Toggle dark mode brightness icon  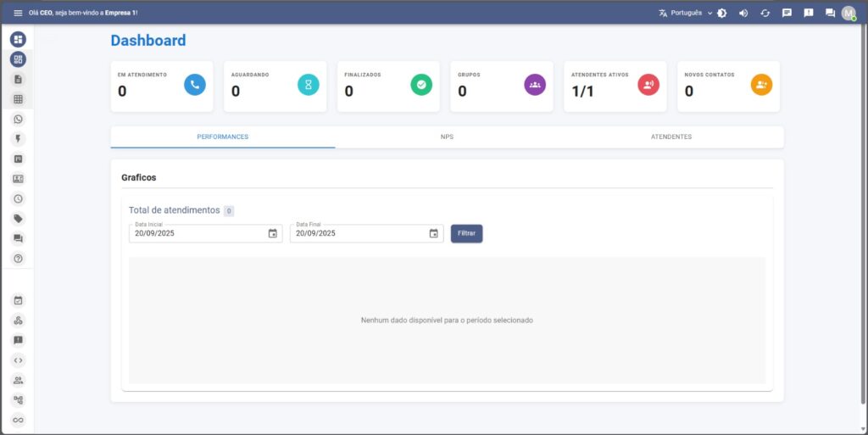click(x=721, y=13)
